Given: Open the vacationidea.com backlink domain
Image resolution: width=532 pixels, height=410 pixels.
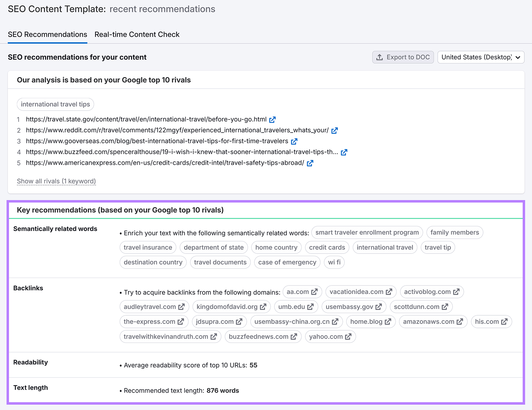Looking at the screenshot, I should click(356, 292).
